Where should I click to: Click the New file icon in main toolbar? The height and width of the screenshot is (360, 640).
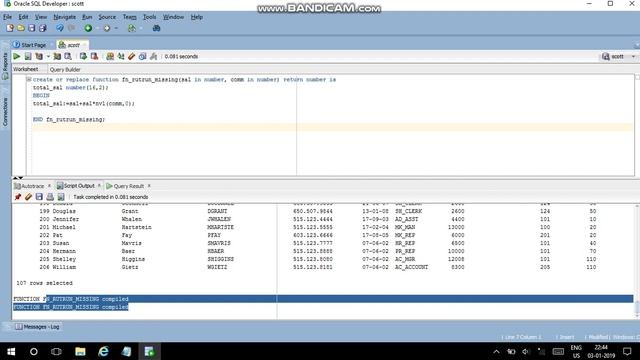pos(10,28)
